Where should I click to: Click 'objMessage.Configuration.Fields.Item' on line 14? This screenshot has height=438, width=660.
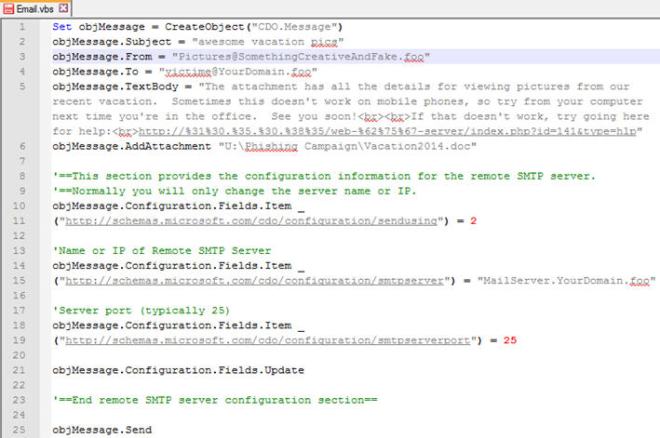tap(172, 266)
